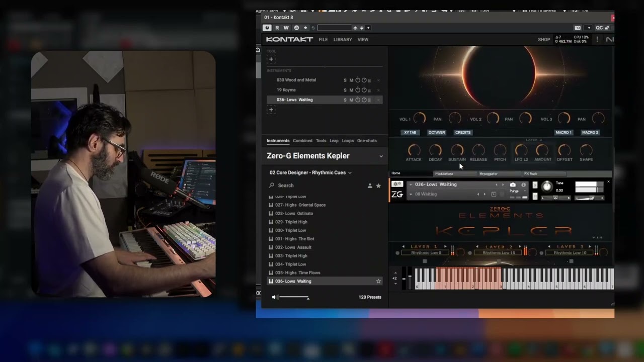Solo the 036- Lows Waiting instrument
644x362 pixels.
pos(345,100)
